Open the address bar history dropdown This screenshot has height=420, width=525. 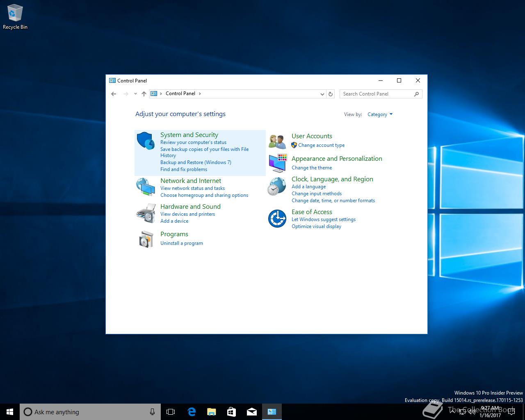click(x=322, y=94)
